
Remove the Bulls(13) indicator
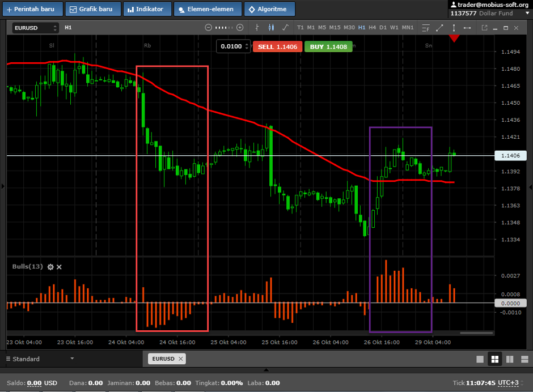coord(59,267)
